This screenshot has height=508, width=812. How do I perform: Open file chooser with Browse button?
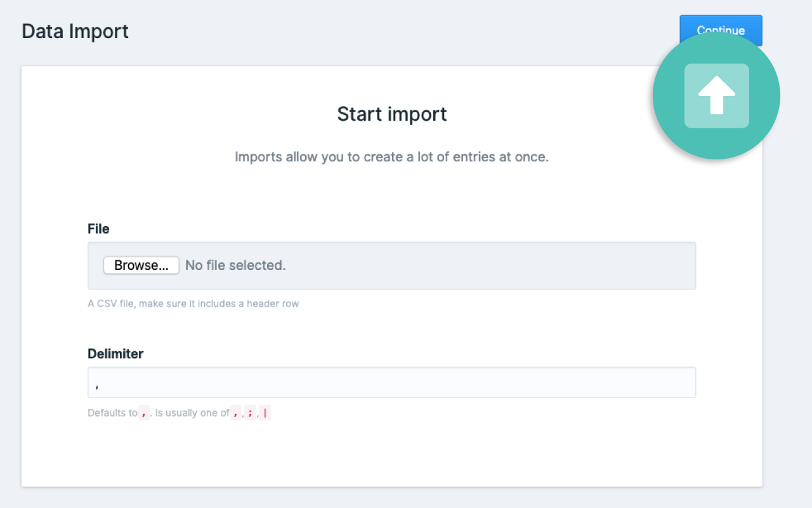141,265
